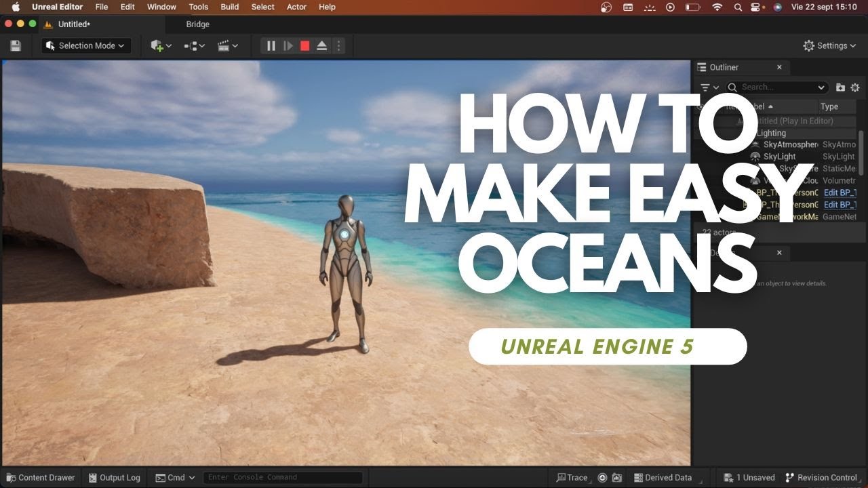Click the 1 Unsaved indicator
The image size is (868, 488).
click(x=749, y=477)
